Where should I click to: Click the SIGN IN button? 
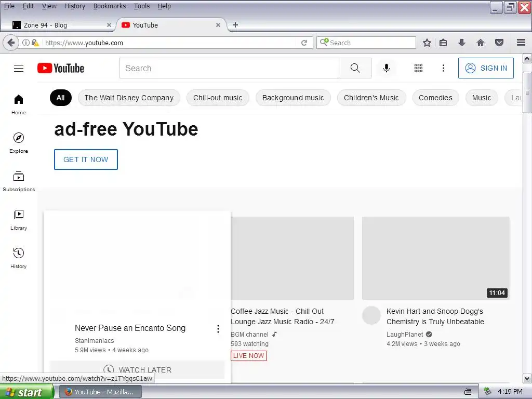click(x=486, y=68)
